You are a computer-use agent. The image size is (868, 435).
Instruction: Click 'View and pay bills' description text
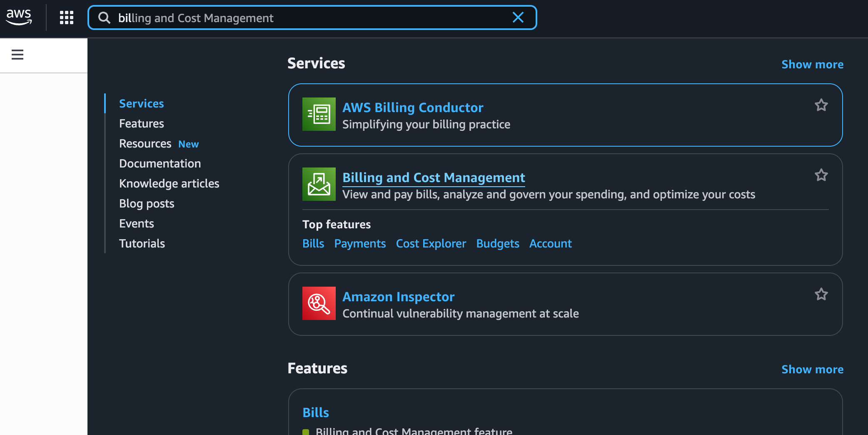tap(549, 194)
